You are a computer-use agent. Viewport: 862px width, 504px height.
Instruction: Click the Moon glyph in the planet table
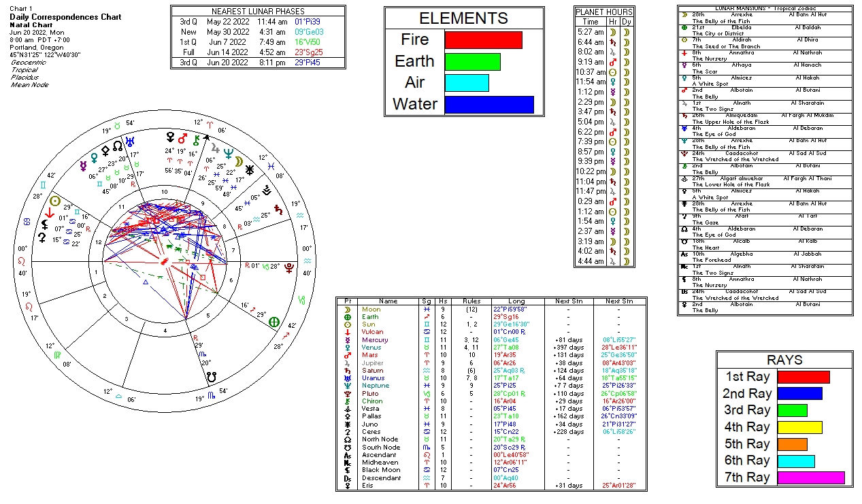tap(348, 309)
